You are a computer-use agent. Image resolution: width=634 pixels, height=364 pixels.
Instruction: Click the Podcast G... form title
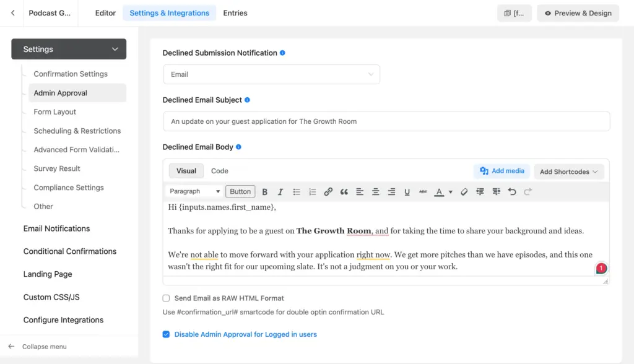click(x=50, y=13)
